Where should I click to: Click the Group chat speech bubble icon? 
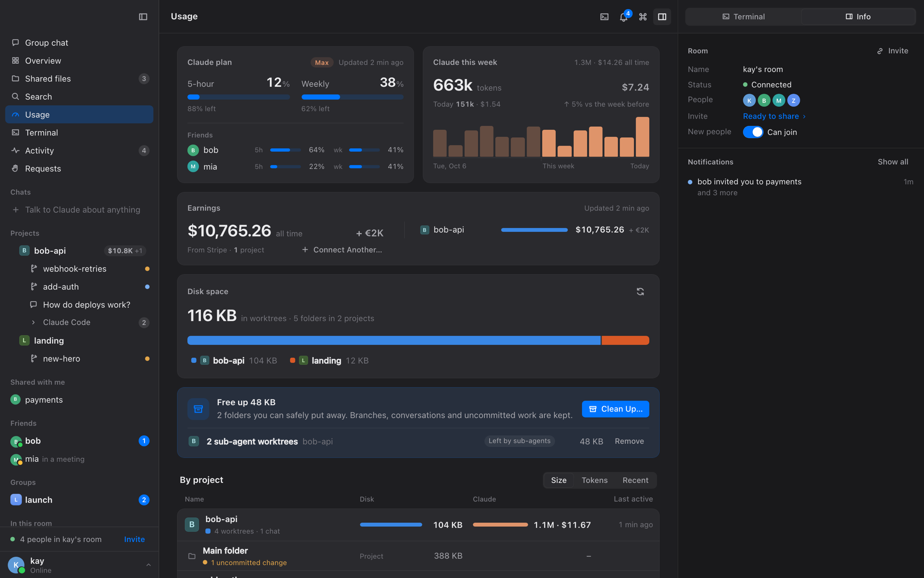15,43
